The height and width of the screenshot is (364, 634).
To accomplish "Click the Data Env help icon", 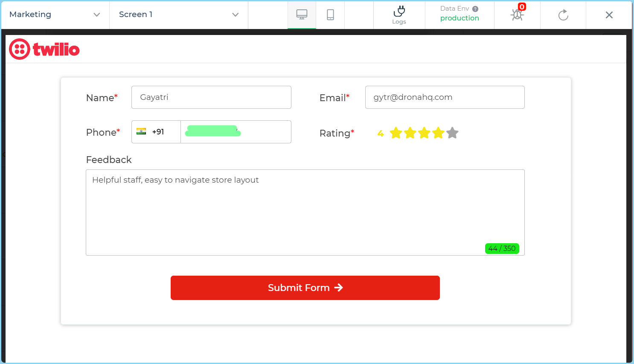I will click(475, 9).
